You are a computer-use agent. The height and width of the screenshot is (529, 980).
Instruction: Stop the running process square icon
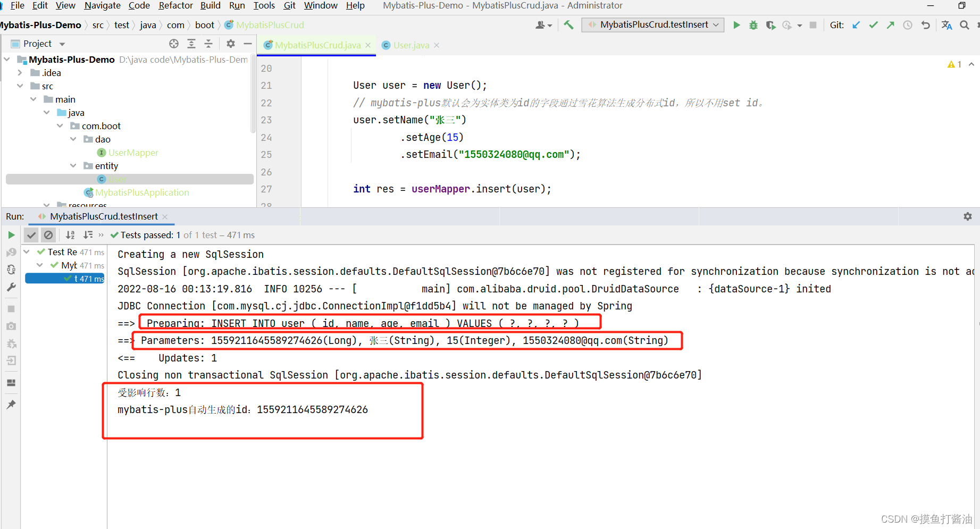pyautogui.click(x=813, y=25)
